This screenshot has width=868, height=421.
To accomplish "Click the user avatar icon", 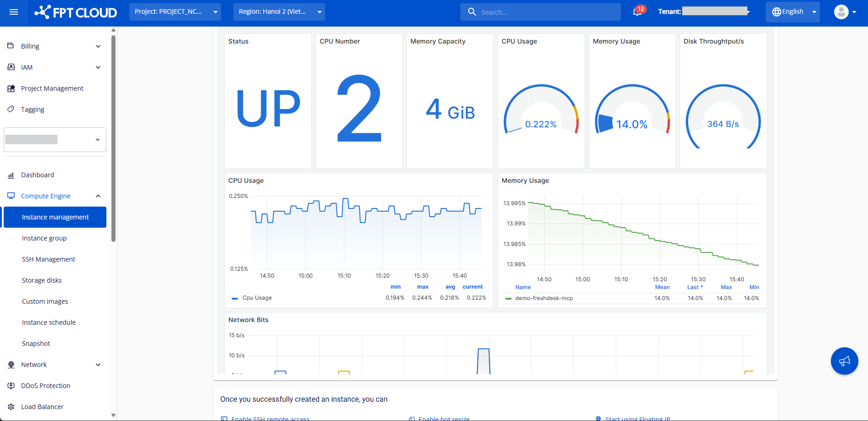I will [x=841, y=12].
